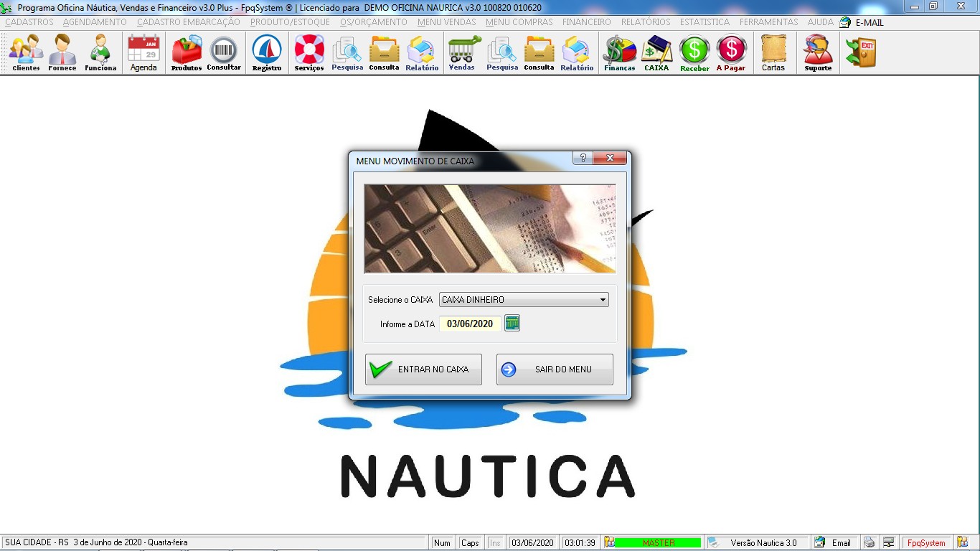980x551 pixels.
Task: Open the MENU COMPRAS menu
Action: (519, 22)
